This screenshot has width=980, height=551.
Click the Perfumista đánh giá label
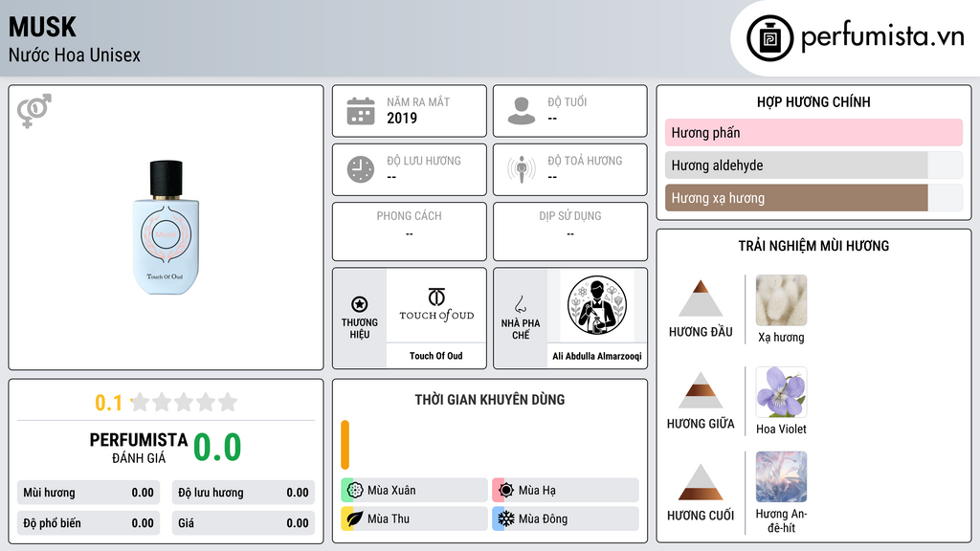(x=139, y=448)
